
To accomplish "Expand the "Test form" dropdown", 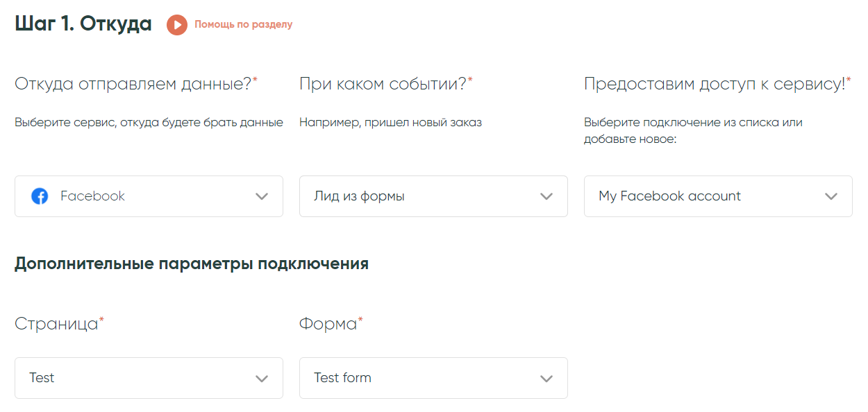I will (417, 378).
